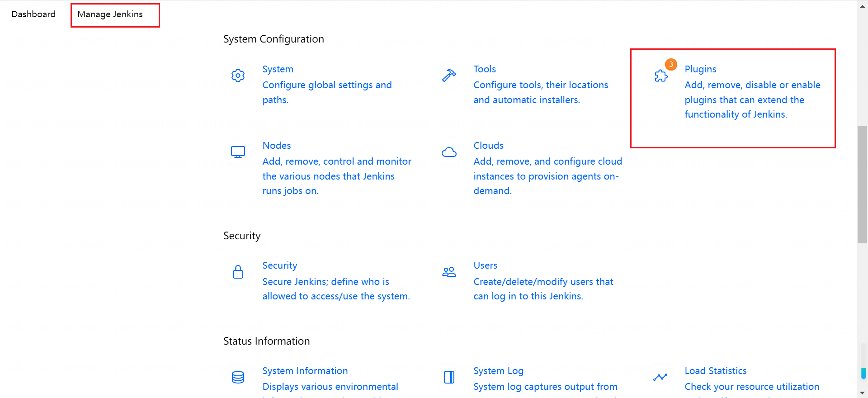Open the Nodes management link

[x=277, y=146]
